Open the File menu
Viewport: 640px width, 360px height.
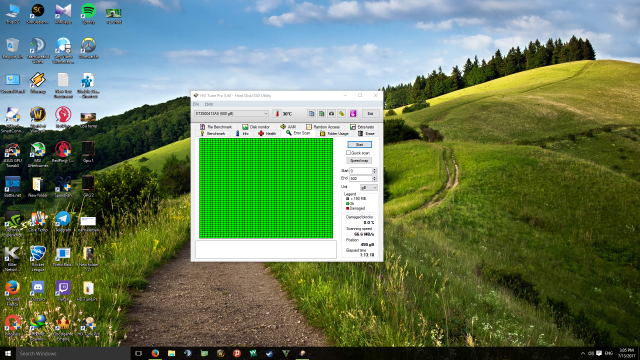pyautogui.click(x=196, y=104)
